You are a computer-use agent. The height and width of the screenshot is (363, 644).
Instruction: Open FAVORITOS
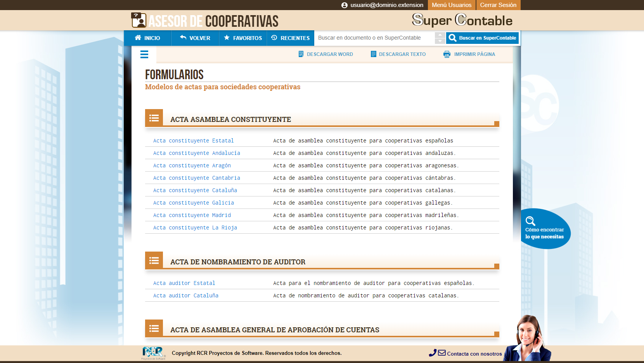pos(243,38)
